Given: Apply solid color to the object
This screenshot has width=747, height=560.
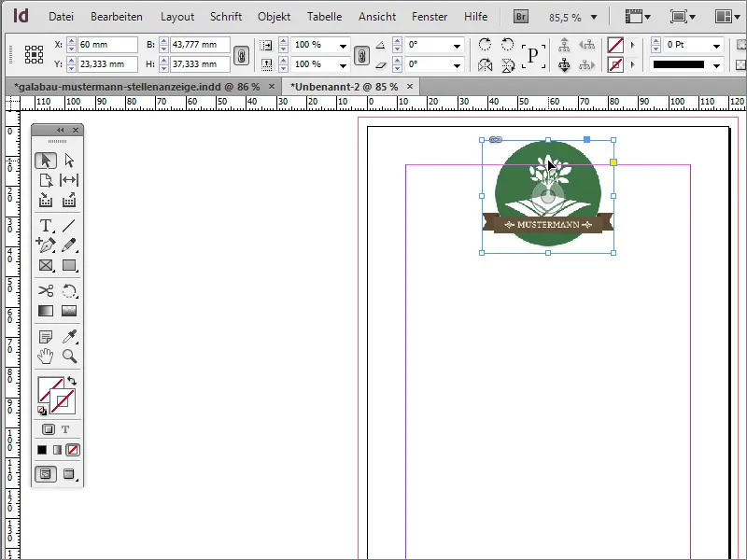Looking at the screenshot, I should click(42, 450).
